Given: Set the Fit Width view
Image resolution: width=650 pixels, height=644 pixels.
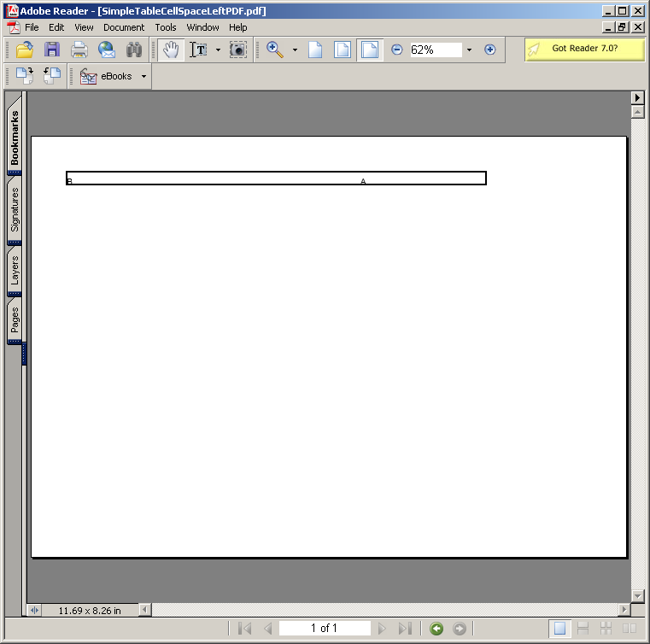Looking at the screenshot, I should point(369,50).
